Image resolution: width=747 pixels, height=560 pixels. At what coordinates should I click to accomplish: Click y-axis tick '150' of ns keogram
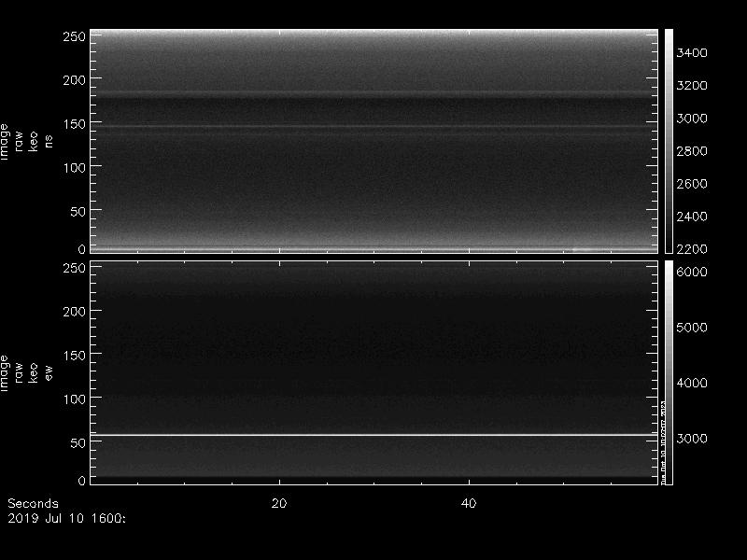click(75, 124)
